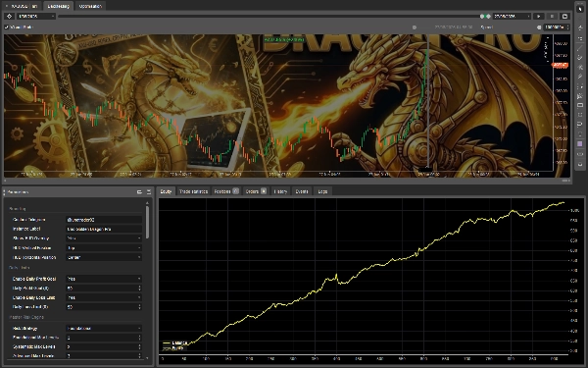Screen dimensions: 588x368
Task: Open the History tab
Action: 280,191
